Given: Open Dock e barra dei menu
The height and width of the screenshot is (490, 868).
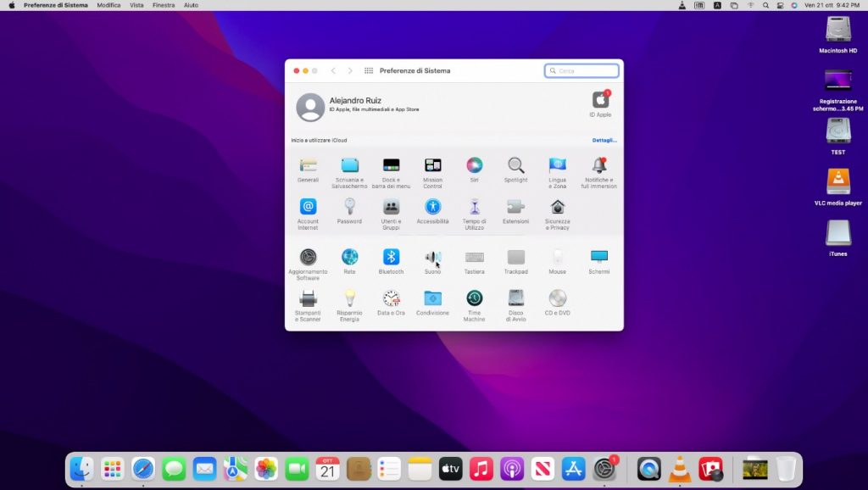Looking at the screenshot, I should (391, 166).
